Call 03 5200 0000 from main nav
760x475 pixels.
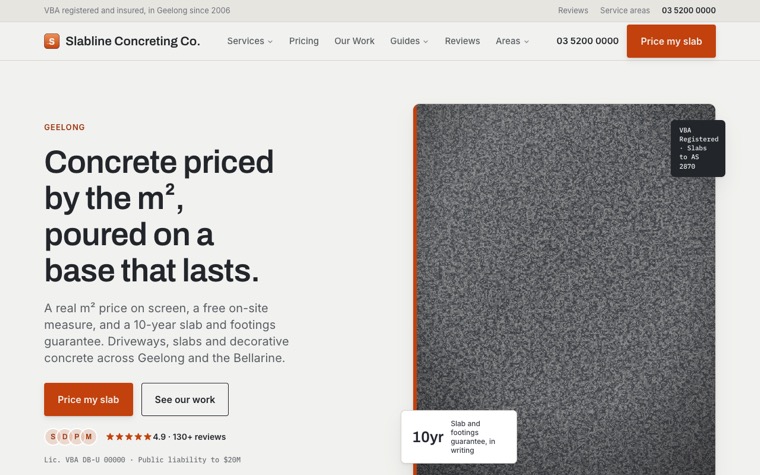click(x=587, y=41)
